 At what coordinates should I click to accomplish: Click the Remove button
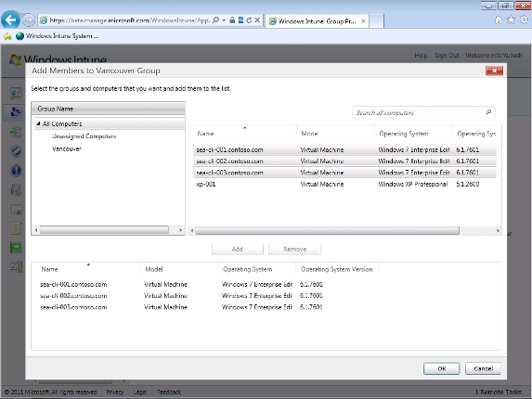(295, 250)
